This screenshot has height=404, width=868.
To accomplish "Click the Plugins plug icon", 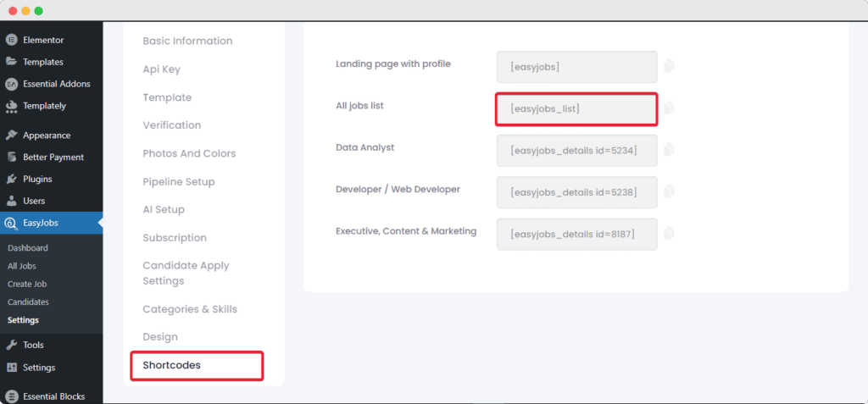I will 11,179.
